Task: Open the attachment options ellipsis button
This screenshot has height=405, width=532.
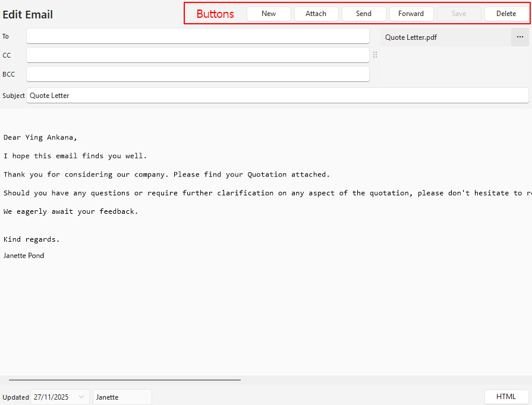Action: 520,37
